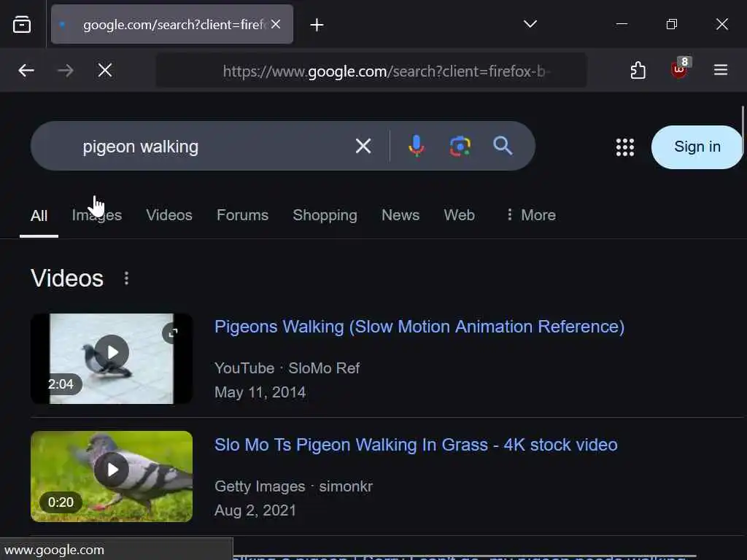Click the page vertical scrollbar
Image resolution: width=747 pixels, height=560 pixels.
(743, 128)
